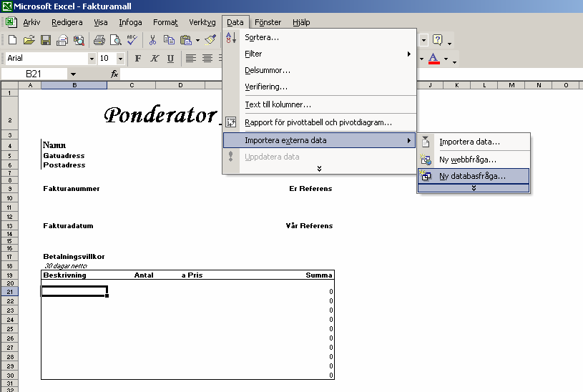This screenshot has width=583, height=392.
Task: Click the Save floppy disk icon
Action: click(x=46, y=40)
